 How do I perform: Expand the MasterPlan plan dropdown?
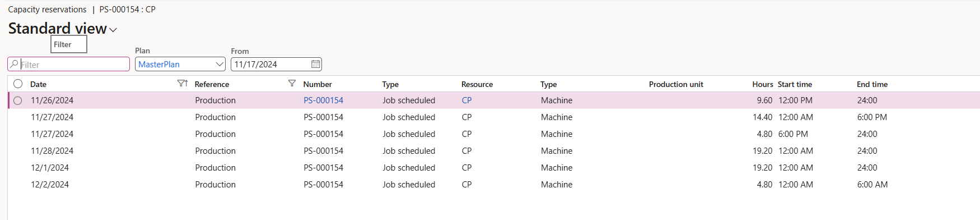coord(220,64)
